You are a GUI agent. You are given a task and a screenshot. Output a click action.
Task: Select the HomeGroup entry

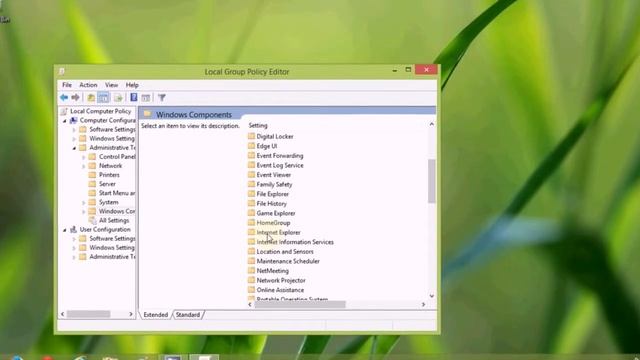coord(273,223)
